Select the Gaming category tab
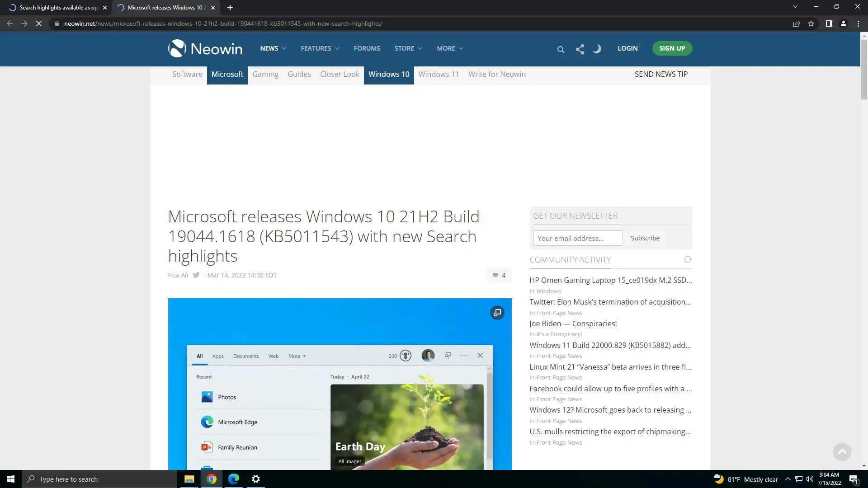Screen dimensions: 868x488 pos(265,74)
